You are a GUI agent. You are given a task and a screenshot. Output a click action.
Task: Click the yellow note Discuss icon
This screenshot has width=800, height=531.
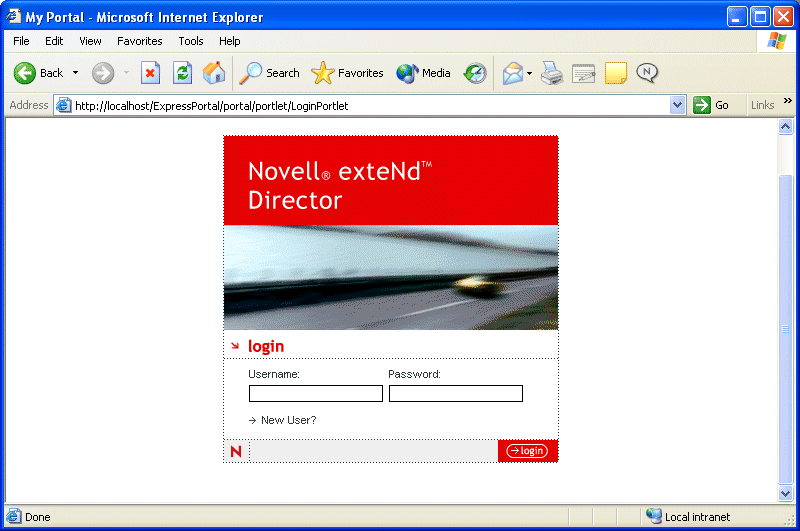[615, 73]
